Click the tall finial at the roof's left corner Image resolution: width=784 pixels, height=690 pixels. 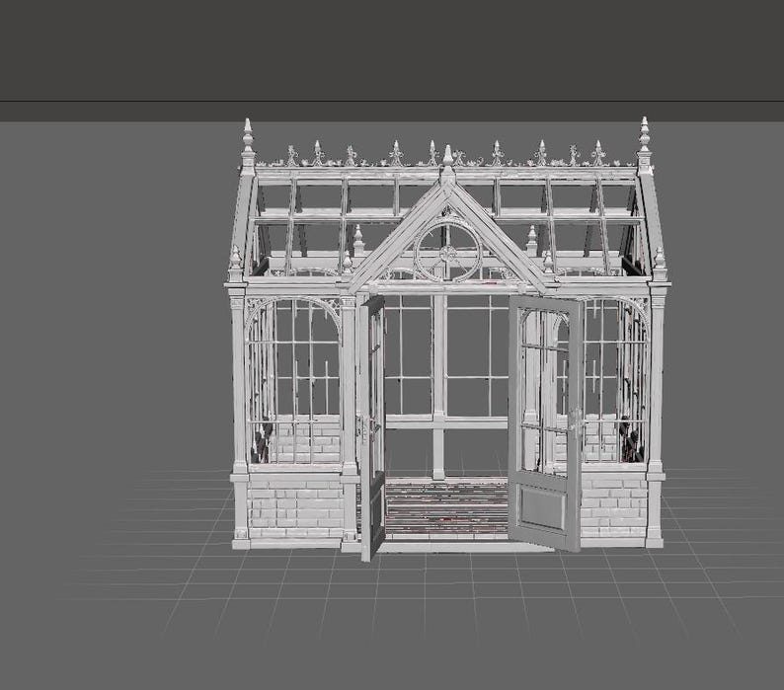click(x=248, y=146)
